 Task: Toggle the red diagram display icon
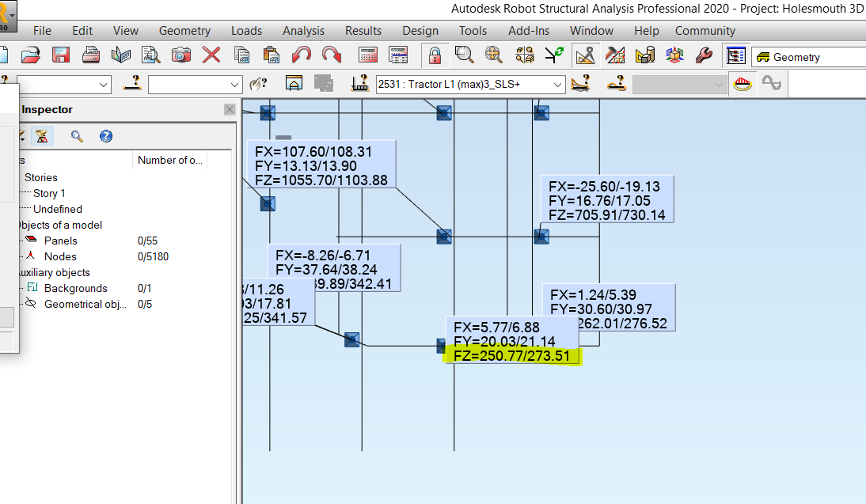point(743,84)
